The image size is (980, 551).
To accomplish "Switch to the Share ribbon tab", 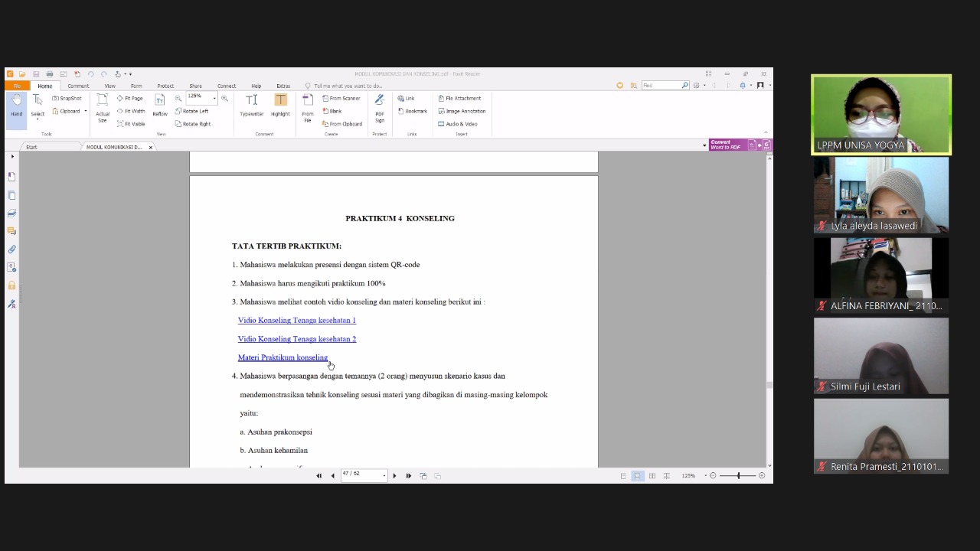I will [196, 86].
